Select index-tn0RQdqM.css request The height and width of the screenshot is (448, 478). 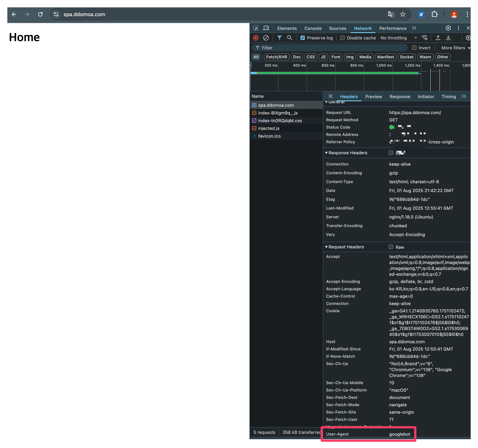(280, 121)
